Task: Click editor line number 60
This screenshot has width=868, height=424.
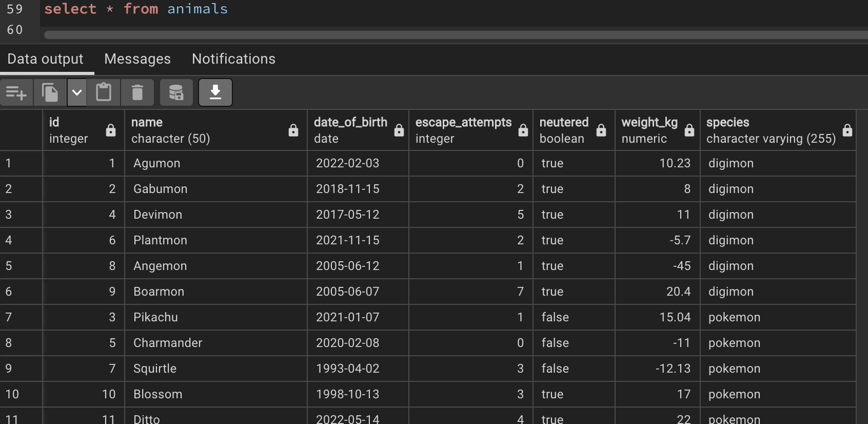Action: pos(15,30)
